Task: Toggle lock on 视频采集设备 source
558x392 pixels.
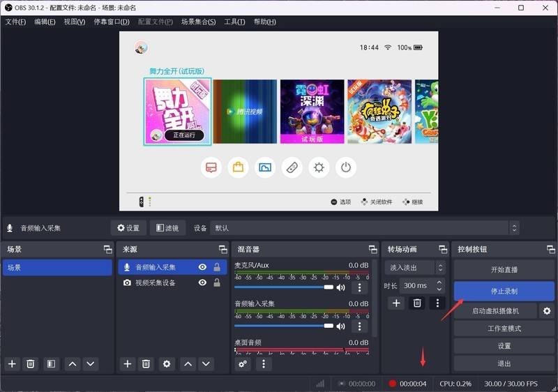Action: [x=217, y=282]
